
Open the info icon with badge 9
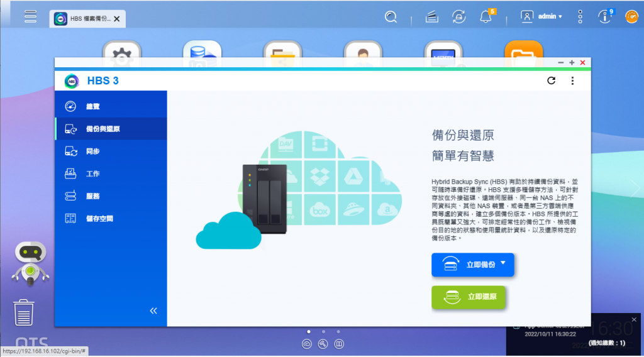pyautogui.click(x=606, y=16)
